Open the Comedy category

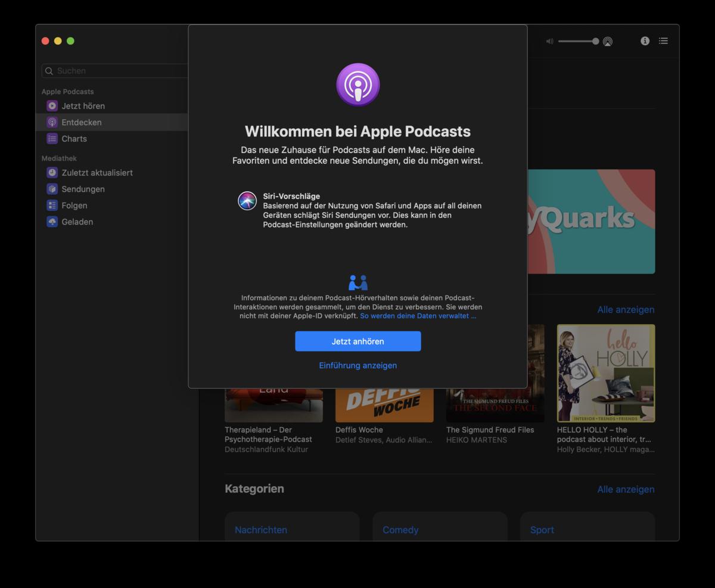440,526
